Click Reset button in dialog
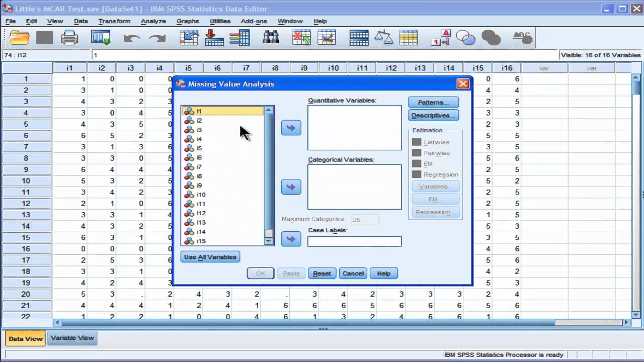Screen dimensions: 644x362 322,274
